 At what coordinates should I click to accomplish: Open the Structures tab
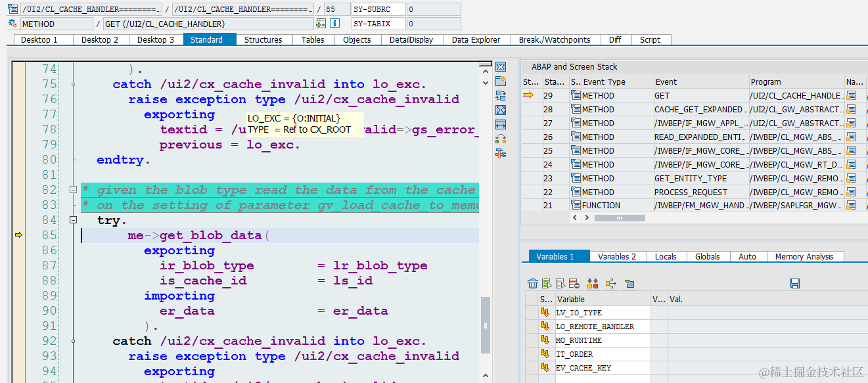tap(263, 39)
